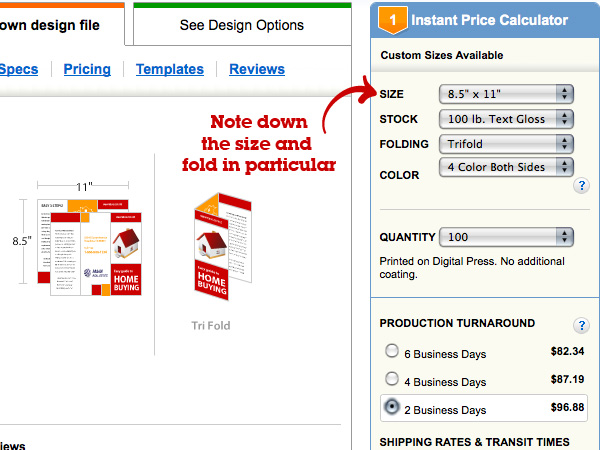Select the 6 Business Days turnaround
The width and height of the screenshot is (600, 450).
pos(392,351)
